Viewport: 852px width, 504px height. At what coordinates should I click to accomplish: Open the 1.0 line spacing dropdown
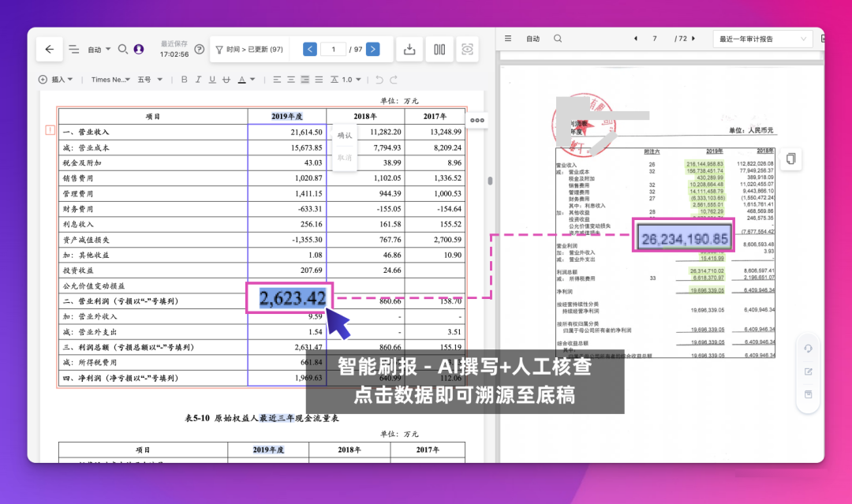pyautogui.click(x=346, y=80)
